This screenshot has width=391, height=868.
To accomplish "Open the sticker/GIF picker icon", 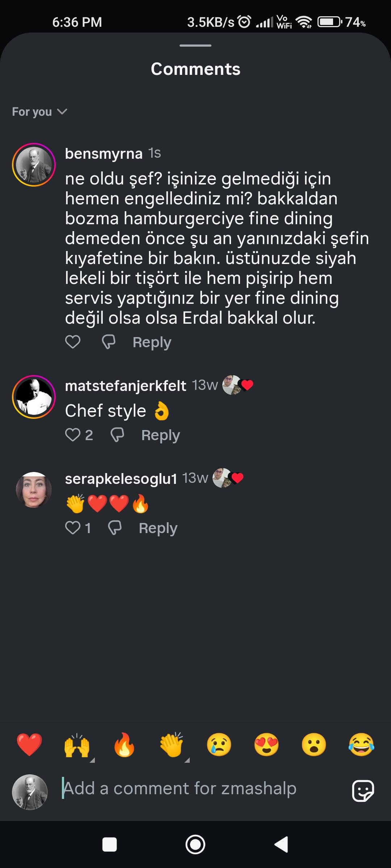I will pos(363,791).
